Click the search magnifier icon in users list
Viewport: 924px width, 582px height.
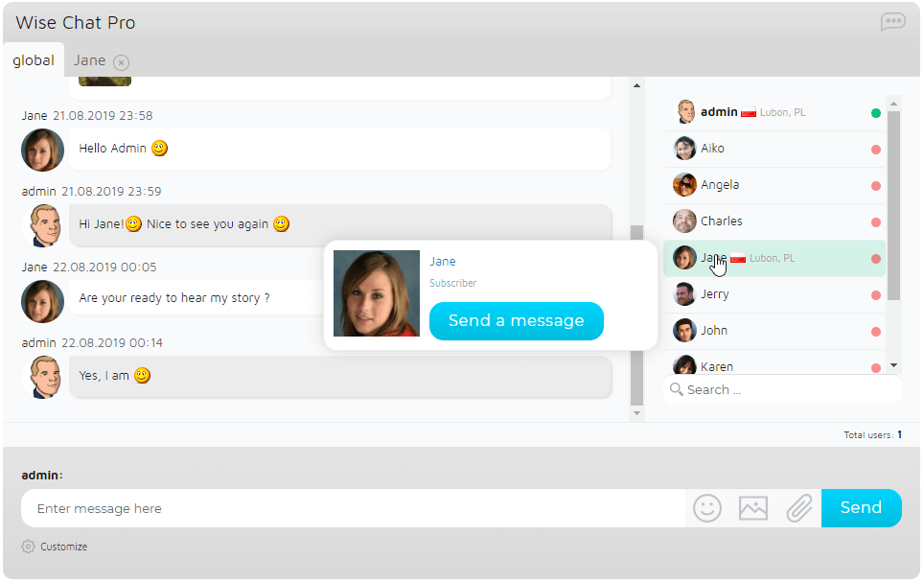(x=676, y=389)
